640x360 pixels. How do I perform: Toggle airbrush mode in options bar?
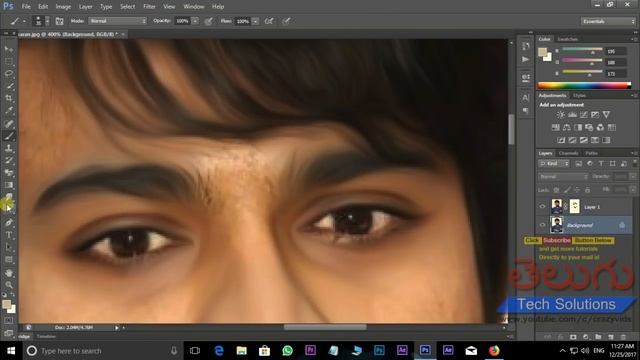[269, 21]
